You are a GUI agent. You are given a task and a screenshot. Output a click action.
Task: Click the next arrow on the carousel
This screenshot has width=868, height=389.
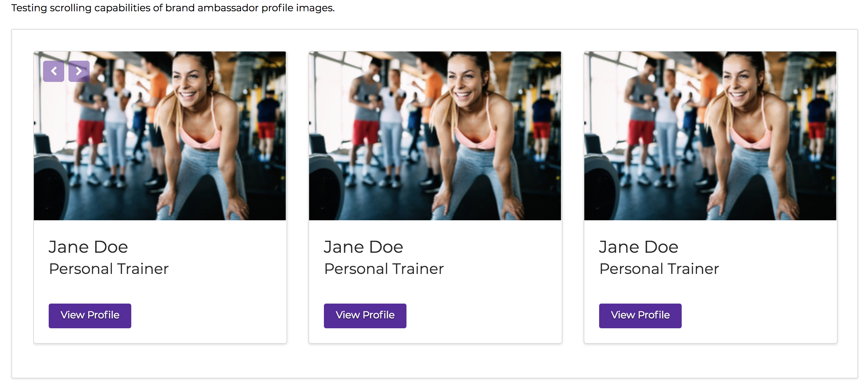point(79,71)
